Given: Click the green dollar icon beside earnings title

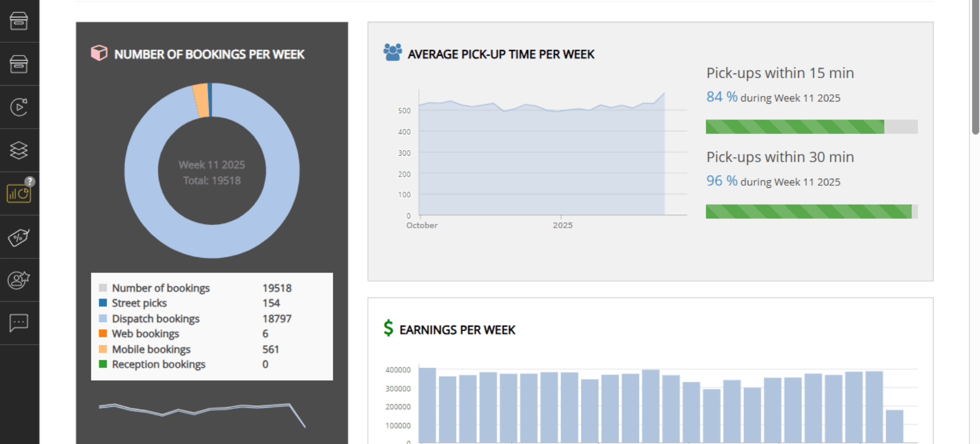Looking at the screenshot, I should 388,328.
